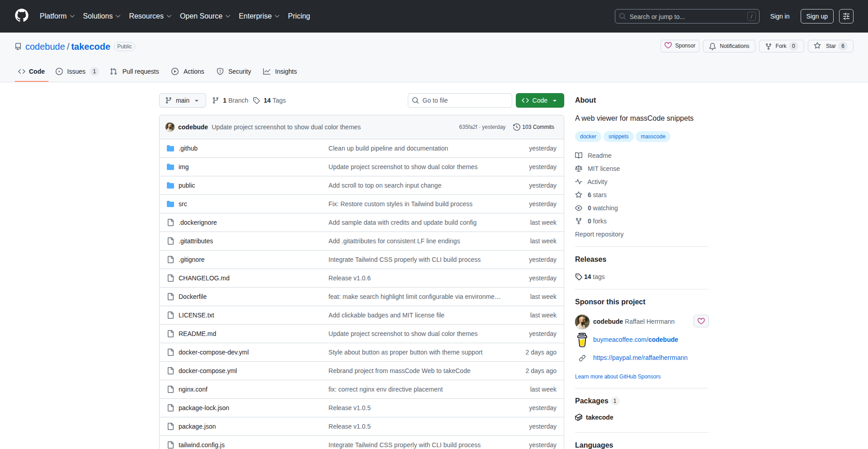The height and width of the screenshot is (449, 868).
Task: Expand the Open Source menu
Action: click(205, 16)
